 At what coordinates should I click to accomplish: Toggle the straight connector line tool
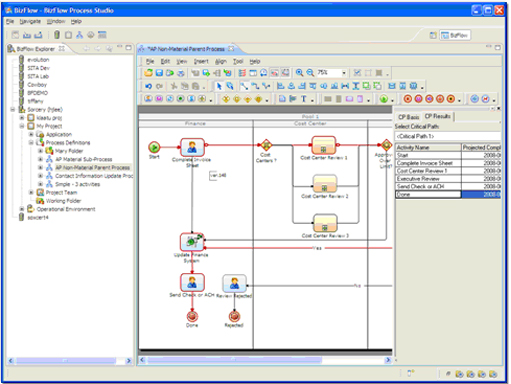(244, 86)
